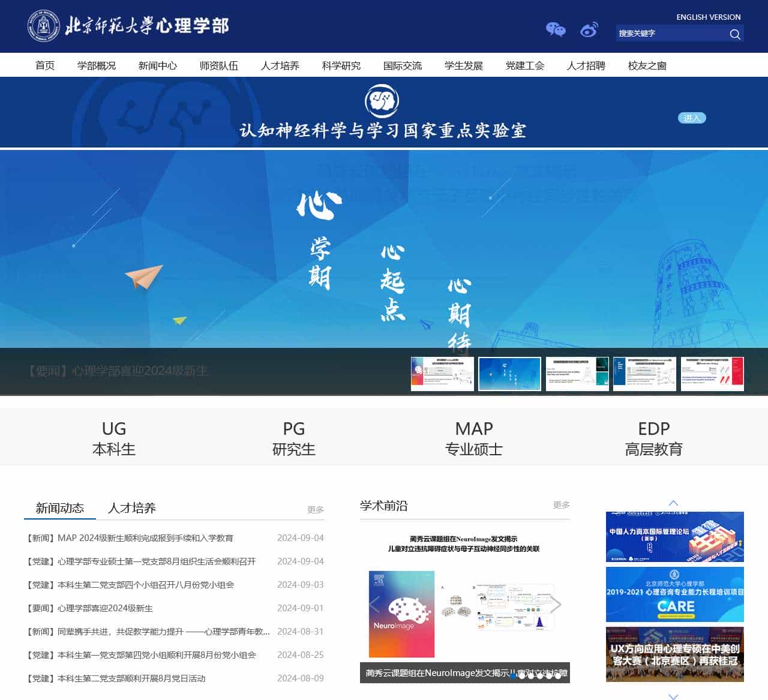Expand more items via the down chevron
The image size is (768, 700).
click(x=673, y=696)
